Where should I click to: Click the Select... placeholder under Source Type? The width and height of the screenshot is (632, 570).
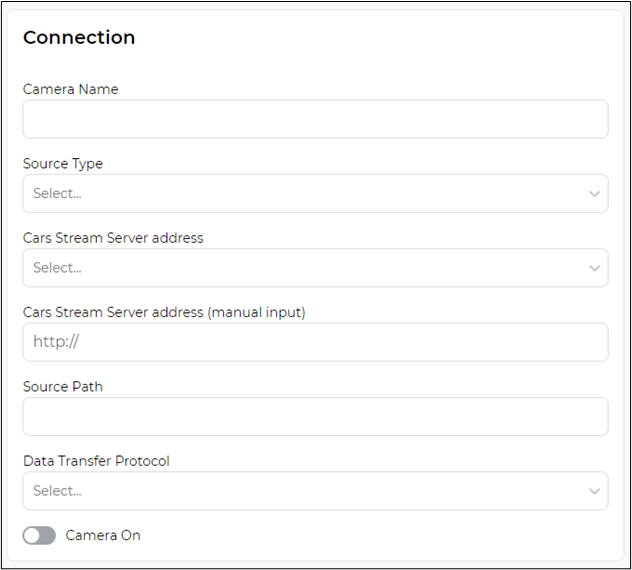point(57,193)
